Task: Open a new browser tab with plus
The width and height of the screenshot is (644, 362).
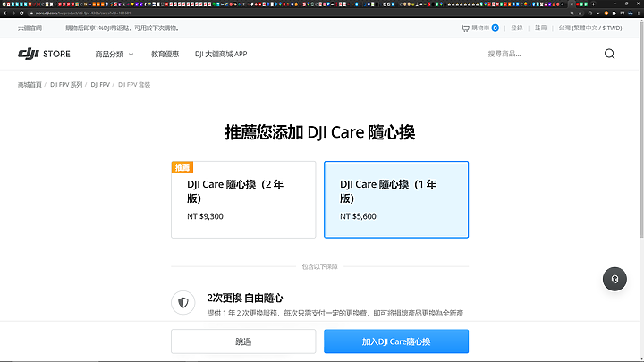Action: tap(593, 4)
